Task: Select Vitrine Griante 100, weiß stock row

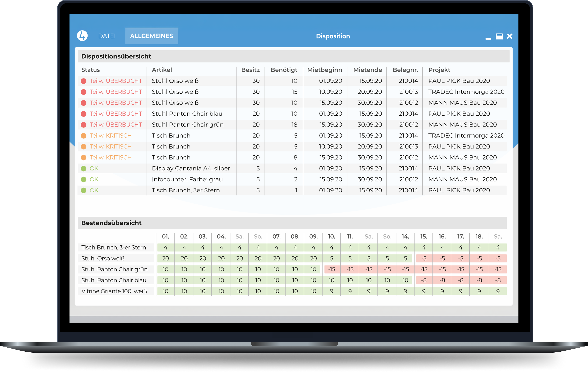Action: pyautogui.click(x=292, y=291)
